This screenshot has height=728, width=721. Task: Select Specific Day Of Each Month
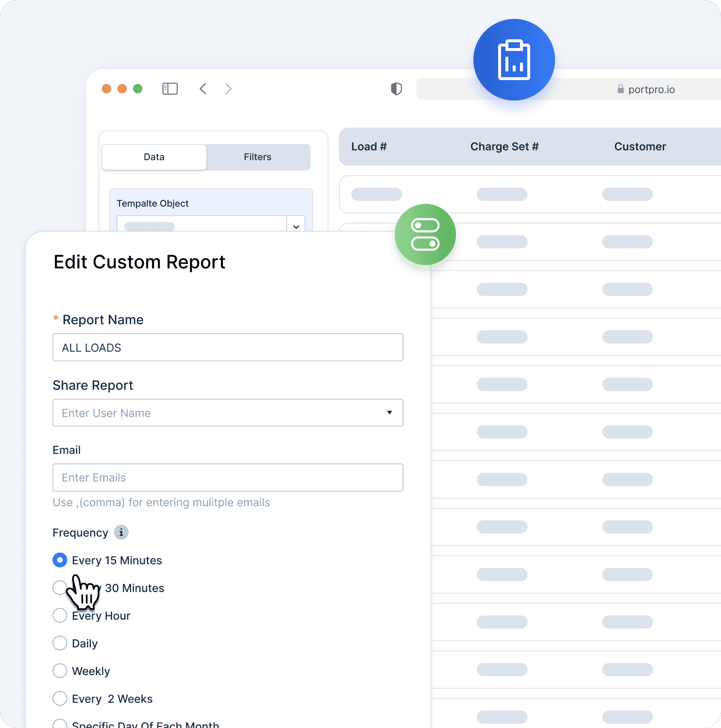click(60, 724)
